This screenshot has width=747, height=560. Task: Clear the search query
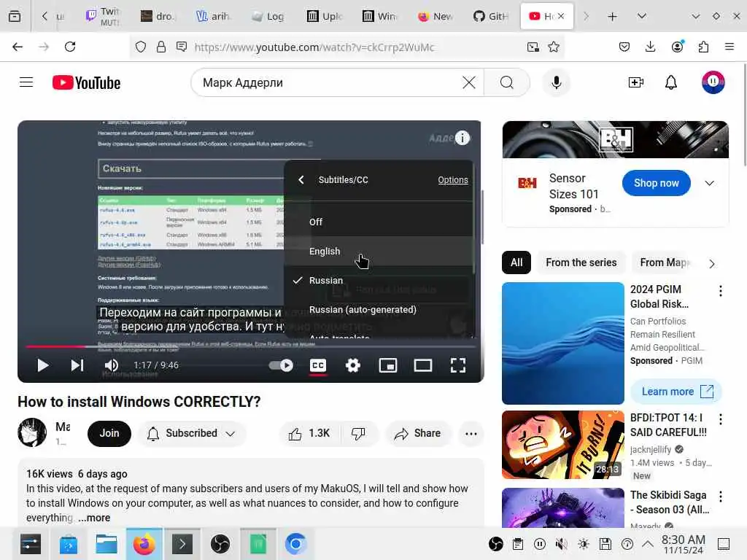coord(469,82)
